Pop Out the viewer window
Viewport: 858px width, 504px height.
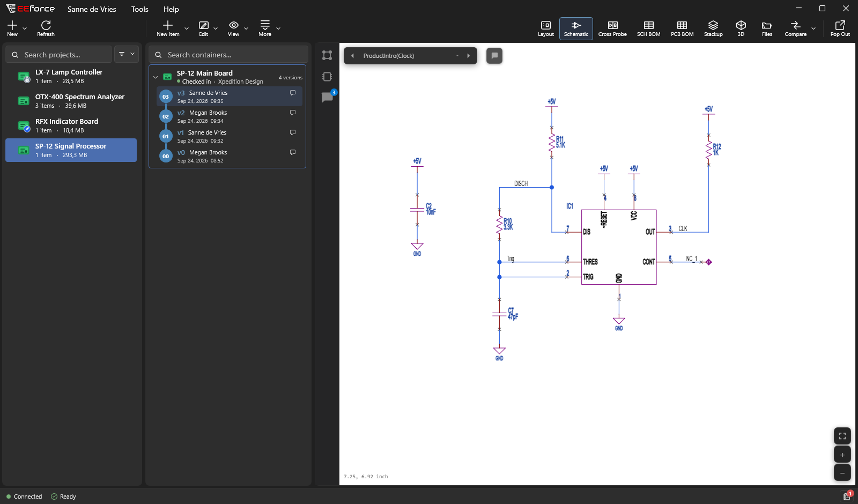(x=840, y=28)
